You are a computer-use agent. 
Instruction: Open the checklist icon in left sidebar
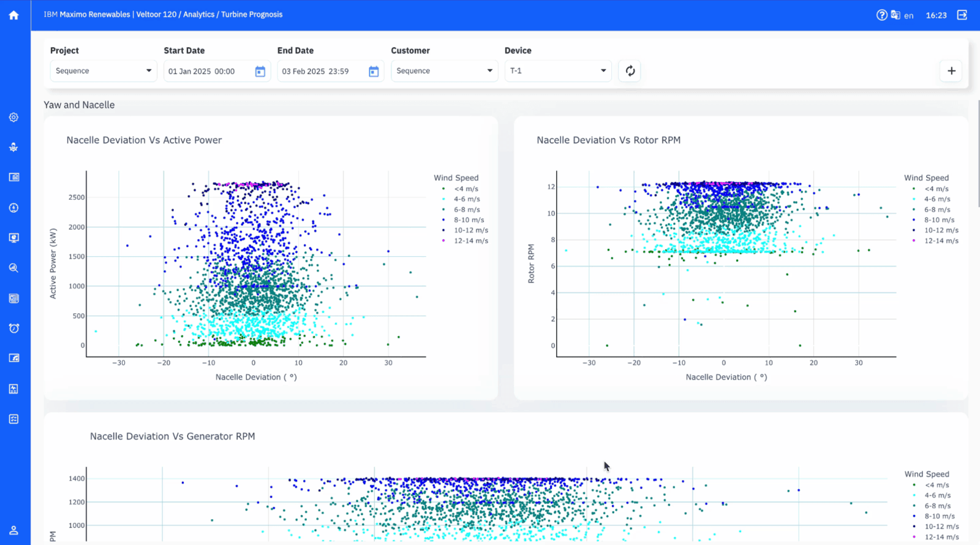(x=13, y=419)
